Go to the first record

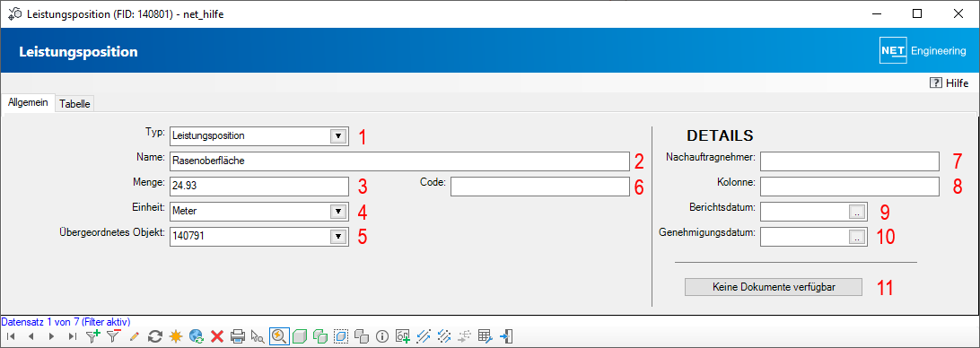click(x=11, y=336)
